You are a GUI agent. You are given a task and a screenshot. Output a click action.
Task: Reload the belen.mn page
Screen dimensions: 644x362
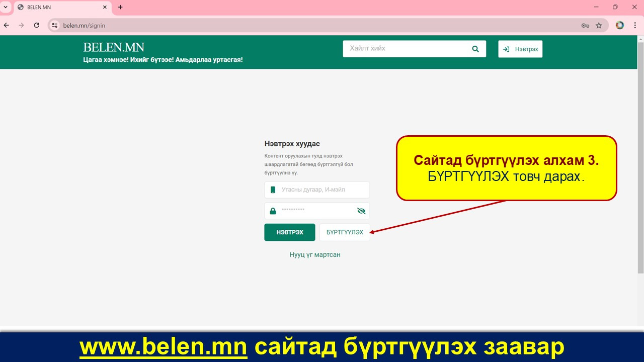click(x=36, y=25)
